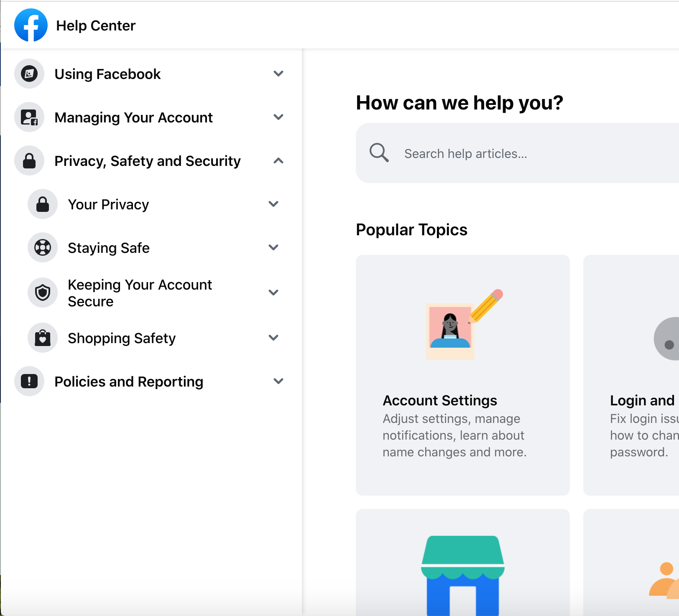Collapse the Privacy, Safety and Security chevron
Image resolution: width=679 pixels, height=616 pixels.
(x=278, y=160)
